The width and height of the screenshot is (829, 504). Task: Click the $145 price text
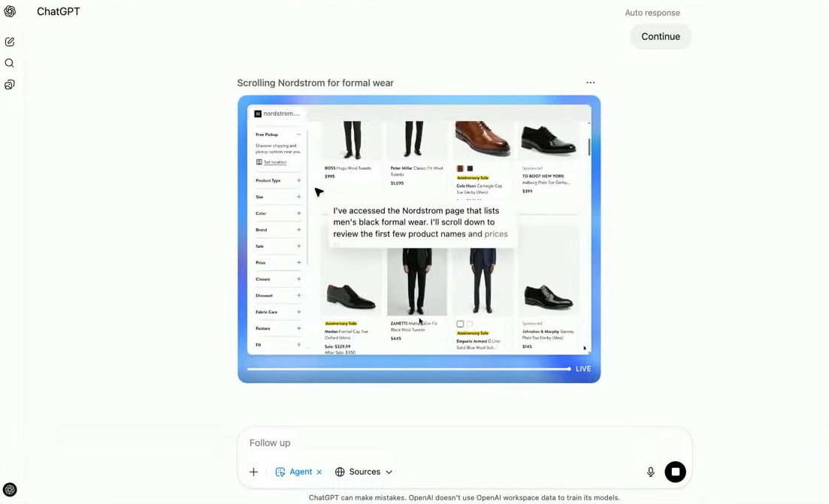tap(527, 346)
